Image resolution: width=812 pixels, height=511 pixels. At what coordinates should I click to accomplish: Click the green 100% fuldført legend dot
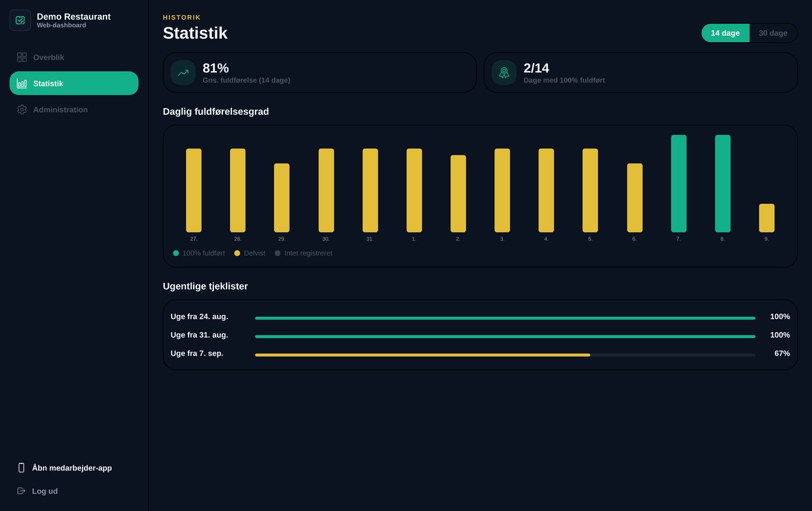[x=176, y=253]
